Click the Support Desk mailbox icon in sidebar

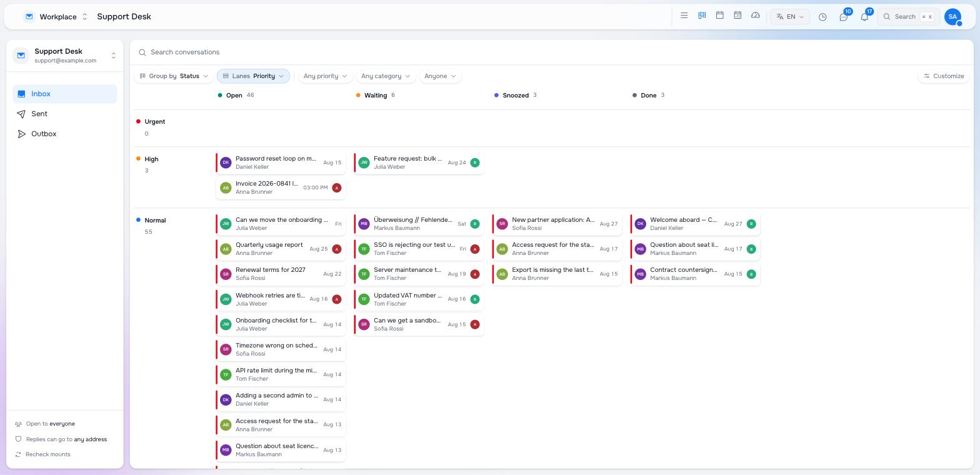pos(21,56)
